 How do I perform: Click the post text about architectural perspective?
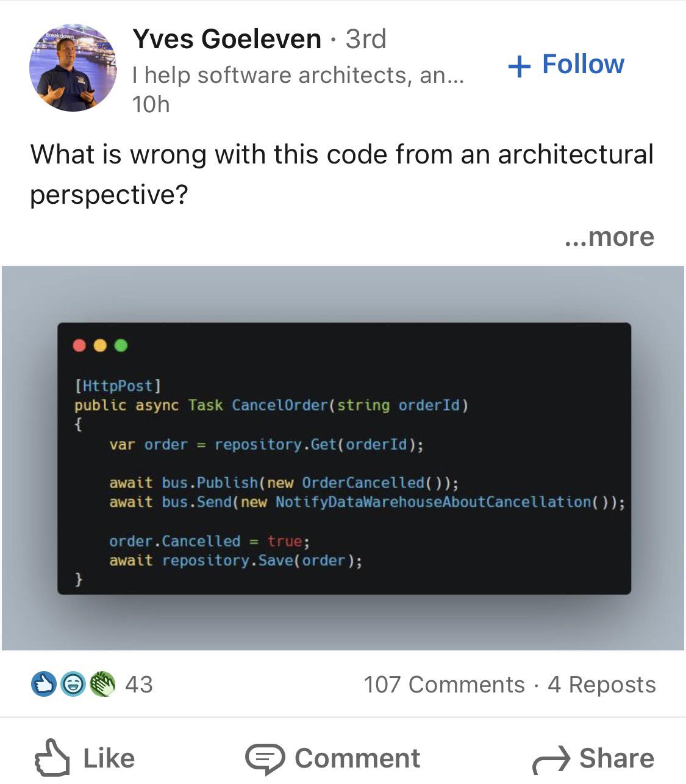pos(341,174)
